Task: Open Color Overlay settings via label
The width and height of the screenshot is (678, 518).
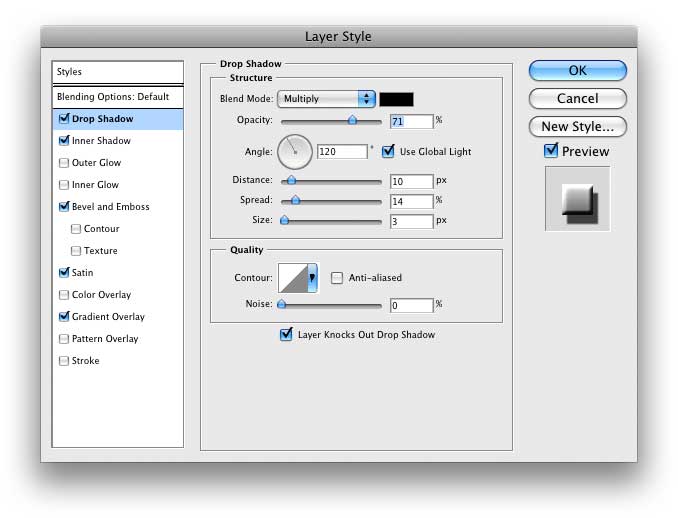Action: (x=101, y=295)
